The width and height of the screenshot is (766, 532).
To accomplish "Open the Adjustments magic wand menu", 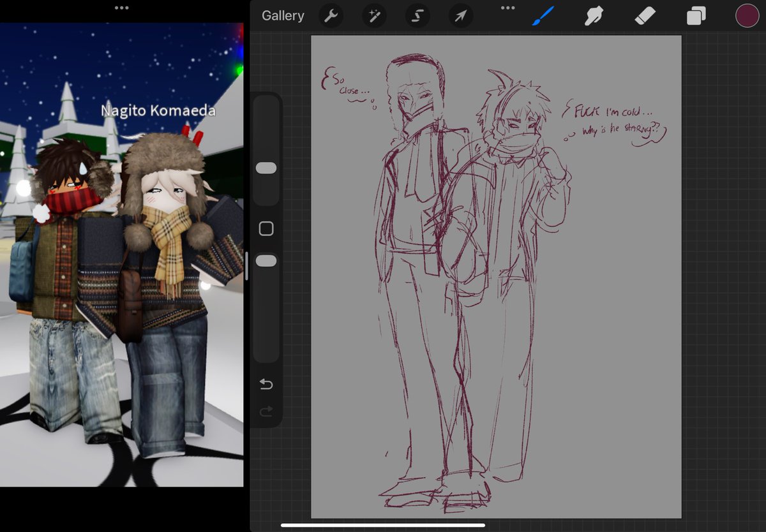I will click(374, 16).
